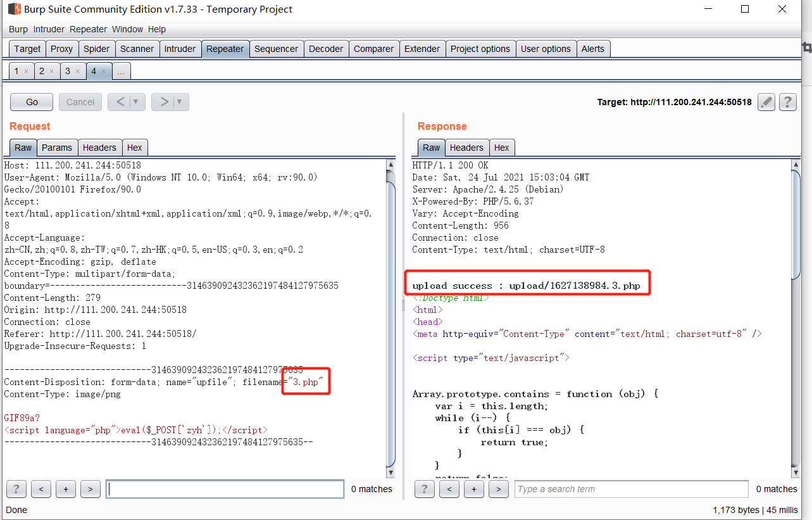Show the Response Headers view
The height and width of the screenshot is (520, 812).
click(466, 148)
